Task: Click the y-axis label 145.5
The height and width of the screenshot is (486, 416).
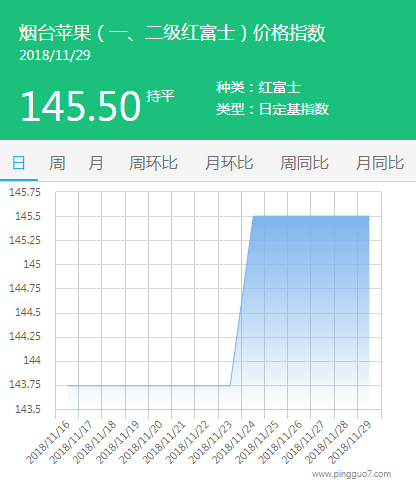Action: 28,216
